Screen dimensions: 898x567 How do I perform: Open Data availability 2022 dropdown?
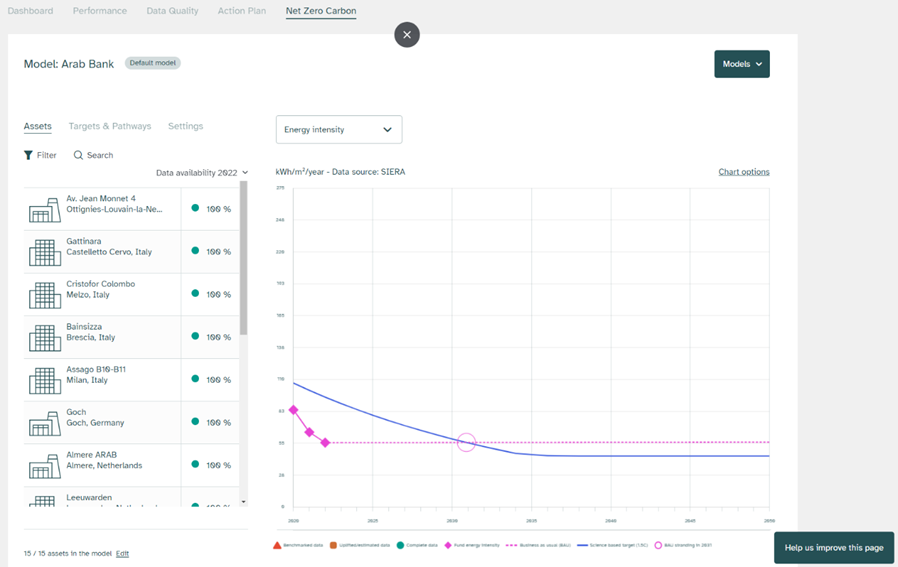click(x=202, y=173)
